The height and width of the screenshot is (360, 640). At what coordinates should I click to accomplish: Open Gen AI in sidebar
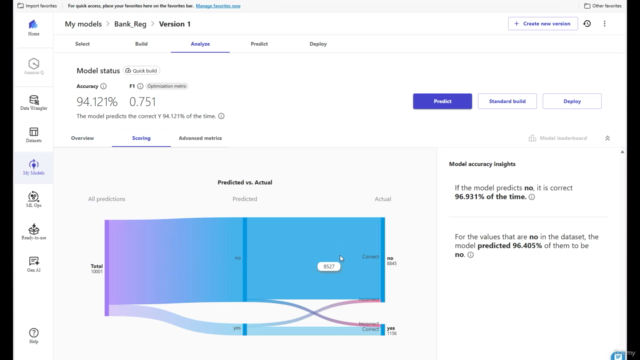(x=33, y=264)
